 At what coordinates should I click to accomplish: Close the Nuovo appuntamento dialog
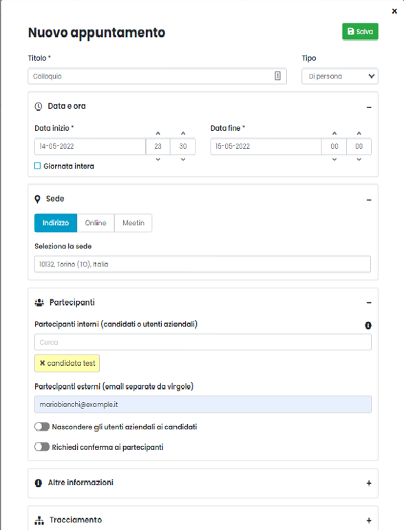[394, 11]
